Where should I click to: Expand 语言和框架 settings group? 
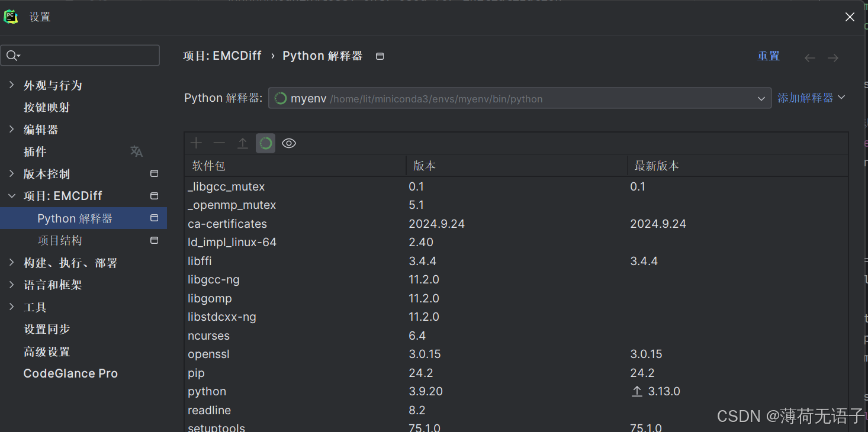(x=11, y=285)
